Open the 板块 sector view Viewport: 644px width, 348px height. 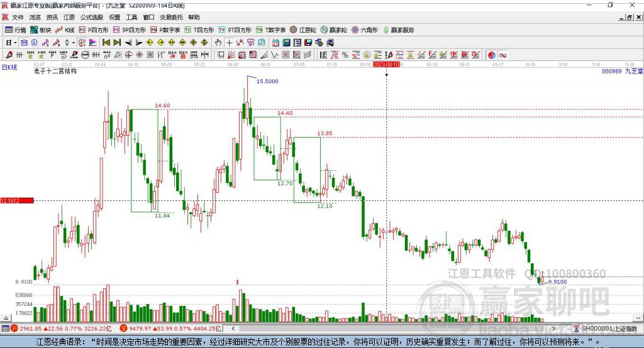coord(40,30)
